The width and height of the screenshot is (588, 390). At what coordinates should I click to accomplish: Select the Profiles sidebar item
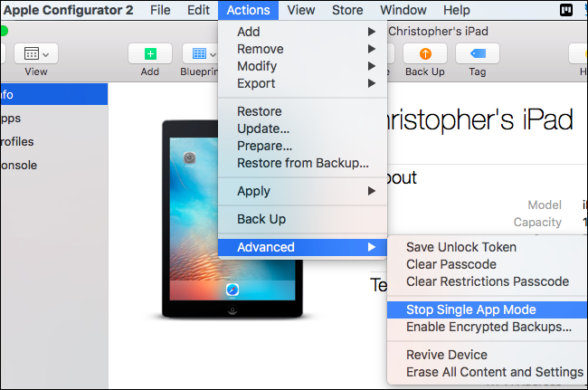tap(54, 142)
